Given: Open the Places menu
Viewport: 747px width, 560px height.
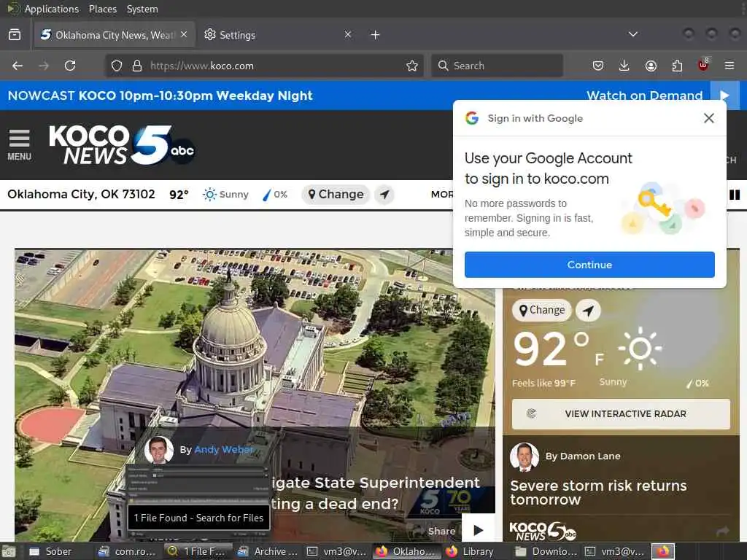Looking at the screenshot, I should (103, 9).
